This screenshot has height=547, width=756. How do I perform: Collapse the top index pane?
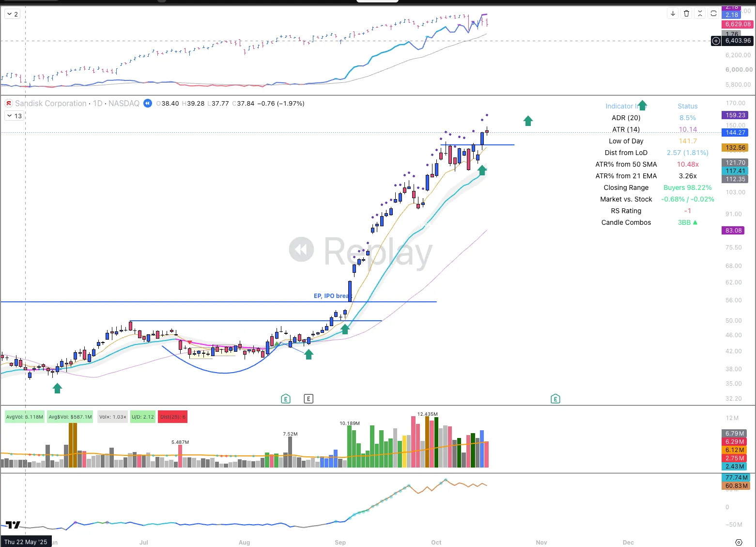[x=700, y=14]
